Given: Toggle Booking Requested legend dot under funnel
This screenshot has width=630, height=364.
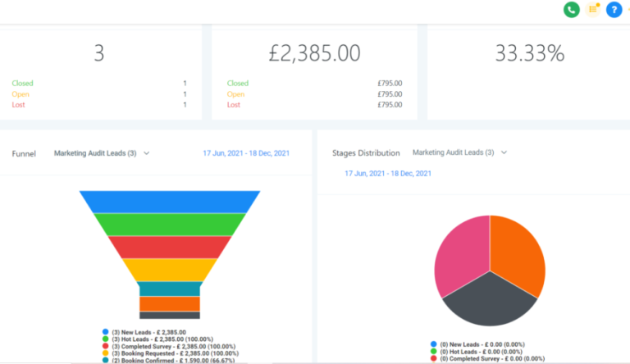Looking at the screenshot, I should click(107, 353).
